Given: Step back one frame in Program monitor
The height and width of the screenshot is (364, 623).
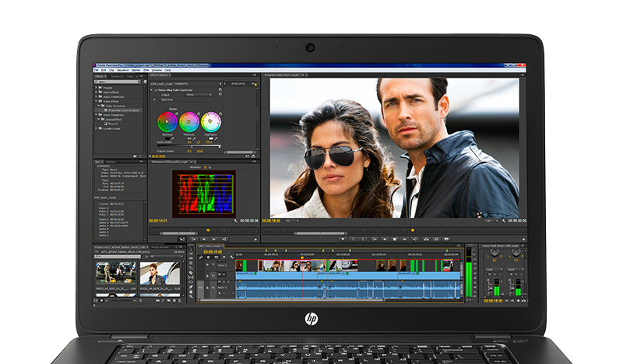Looking at the screenshot, I should (x=385, y=239).
